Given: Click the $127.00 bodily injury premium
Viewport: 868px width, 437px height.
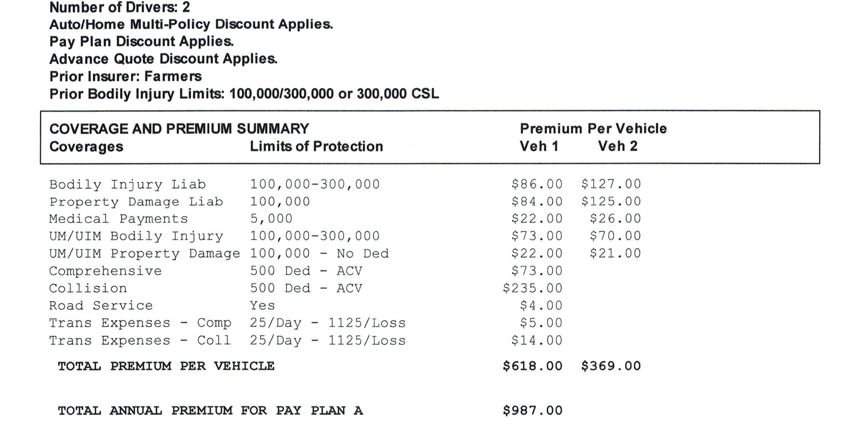Looking at the screenshot, I should click(611, 184).
